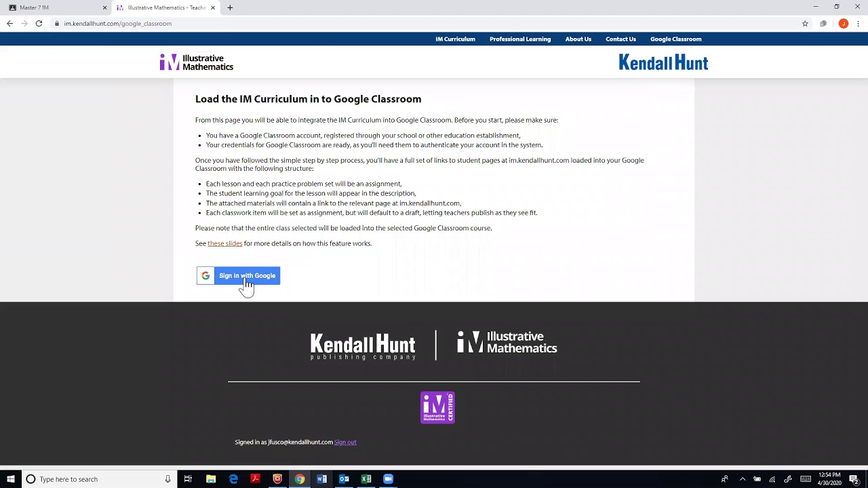Show hidden system tray icons

click(743, 479)
